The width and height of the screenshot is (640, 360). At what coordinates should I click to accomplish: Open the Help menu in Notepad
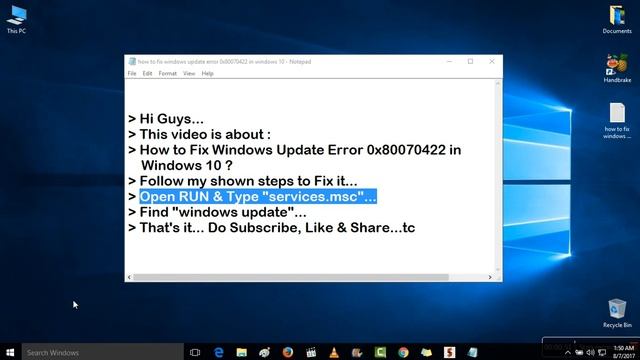(x=207, y=73)
